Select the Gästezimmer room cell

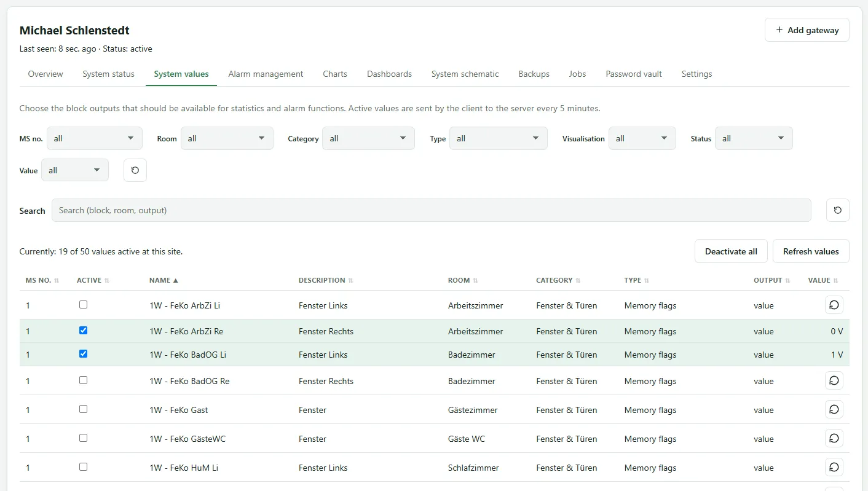[x=473, y=410]
